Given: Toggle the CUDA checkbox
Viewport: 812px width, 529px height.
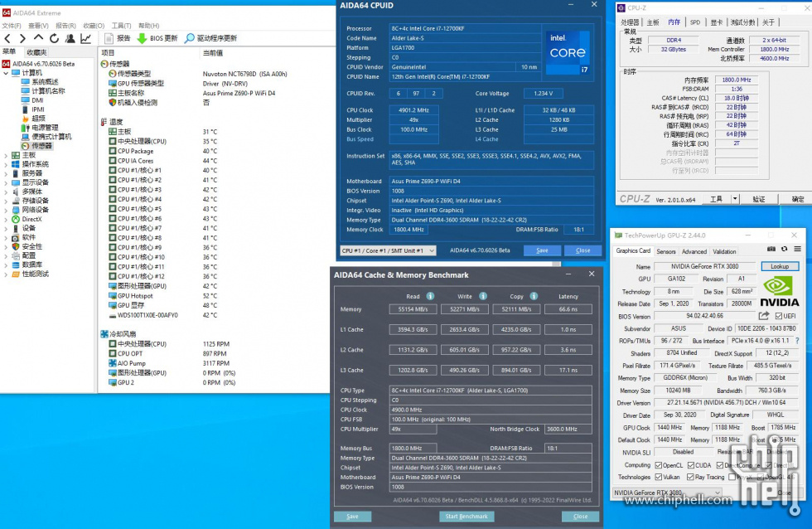Looking at the screenshot, I should pos(690,465).
